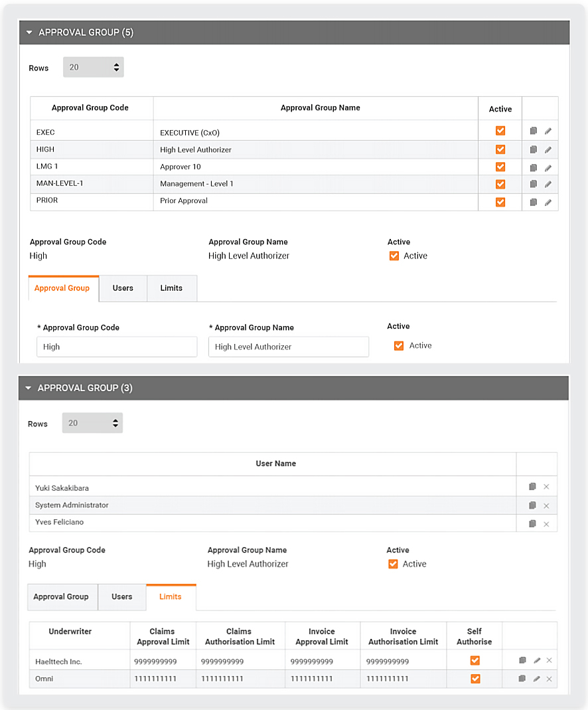
Task: Uncheck Self Authorise for Haelttech Inc.
Action: (x=475, y=660)
